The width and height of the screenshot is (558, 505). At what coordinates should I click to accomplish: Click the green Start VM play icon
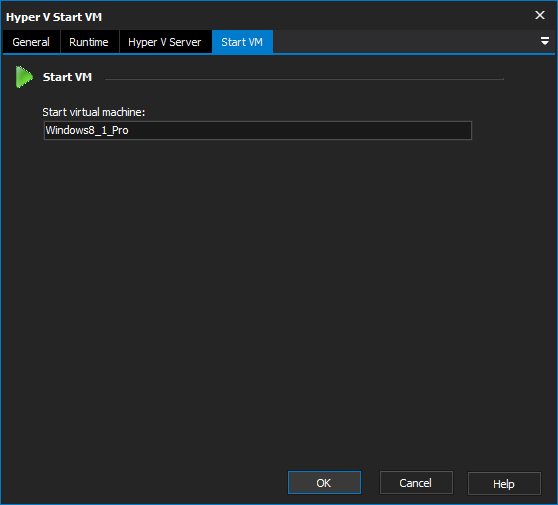point(24,77)
